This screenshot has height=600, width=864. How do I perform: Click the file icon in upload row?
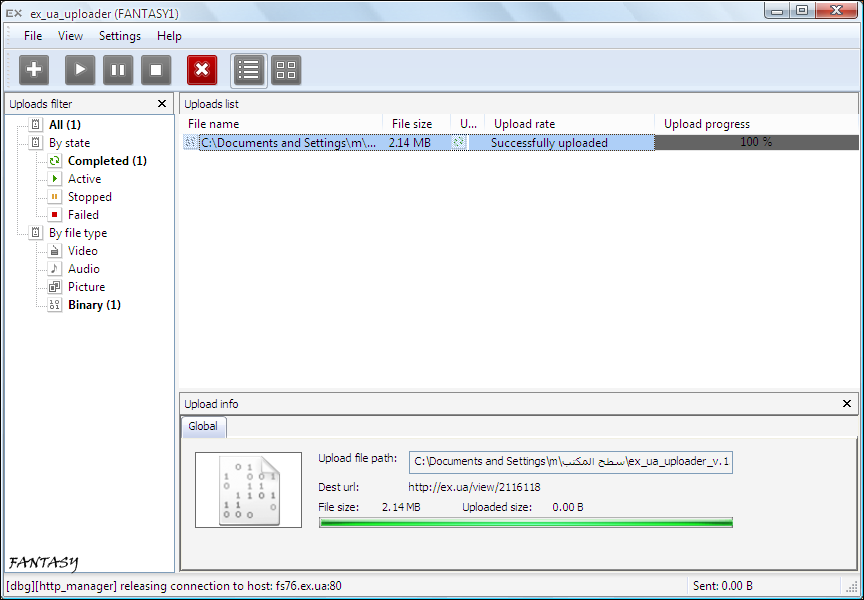click(190, 143)
